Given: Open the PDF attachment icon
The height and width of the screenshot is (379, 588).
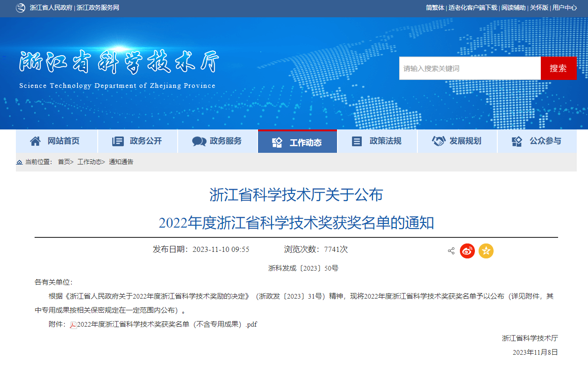Looking at the screenshot, I should pos(73,325).
